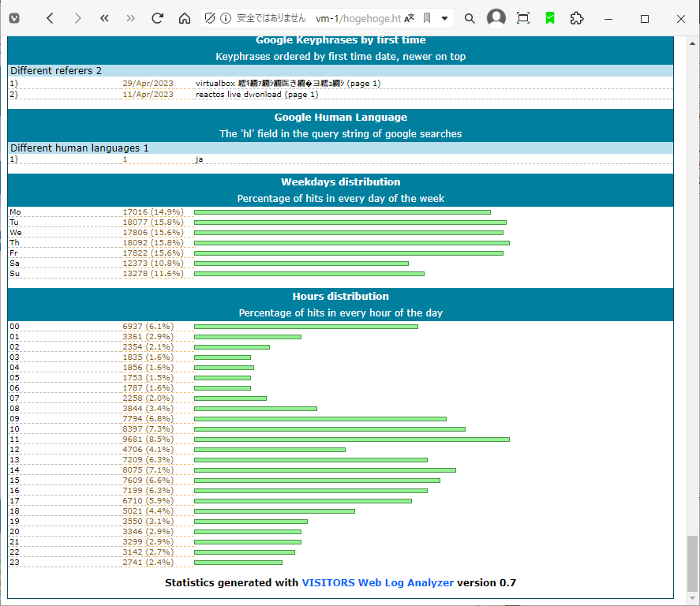Click the hour 08 value '3844 (3.4%)'
This screenshot has width=700, height=606.
pos(148,409)
